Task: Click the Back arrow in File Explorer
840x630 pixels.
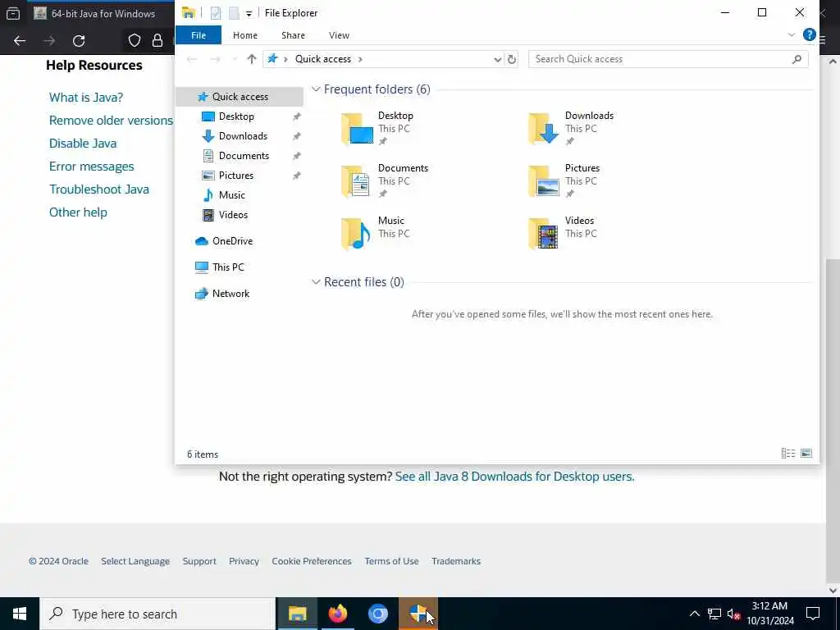Action: coord(192,59)
